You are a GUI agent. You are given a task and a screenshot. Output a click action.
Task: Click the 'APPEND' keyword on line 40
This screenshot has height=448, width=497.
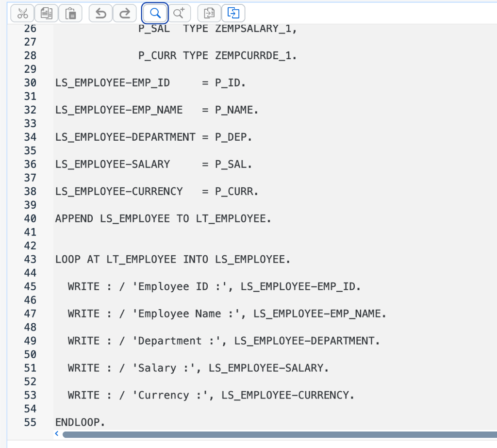[x=74, y=219]
